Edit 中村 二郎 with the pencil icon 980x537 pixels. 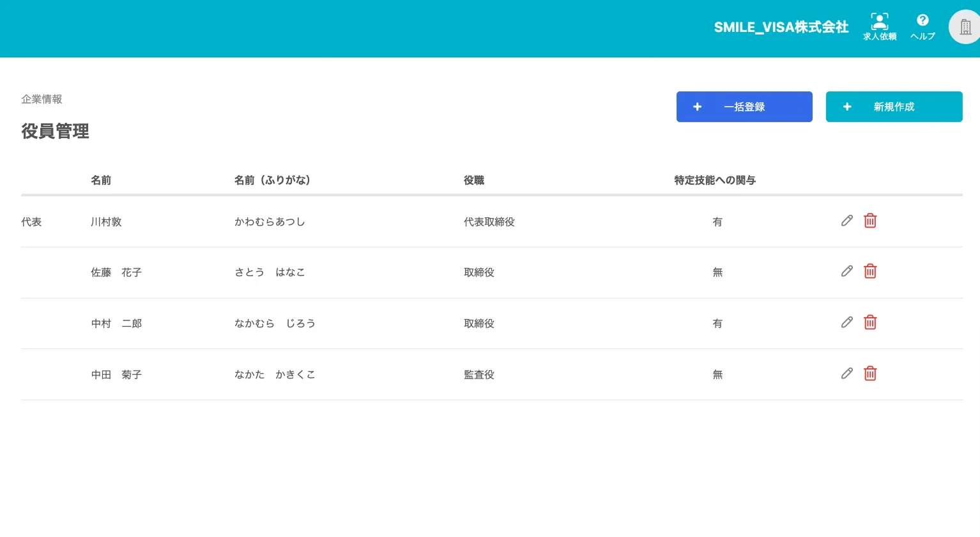click(x=846, y=322)
